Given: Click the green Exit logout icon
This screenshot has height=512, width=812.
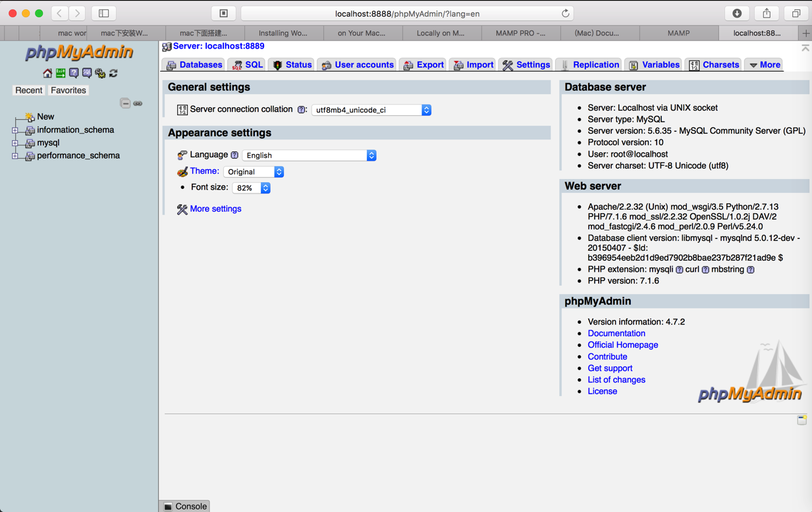Looking at the screenshot, I should point(61,73).
